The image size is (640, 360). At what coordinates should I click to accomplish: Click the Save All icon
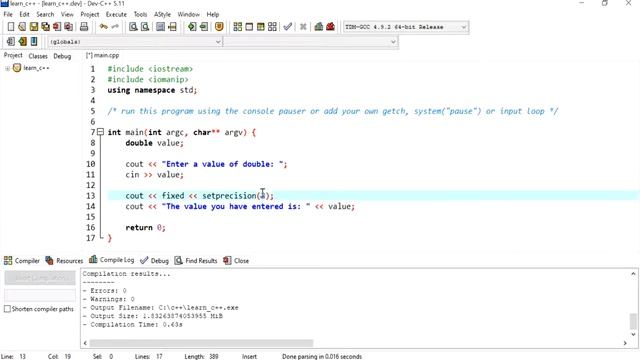click(x=45, y=27)
